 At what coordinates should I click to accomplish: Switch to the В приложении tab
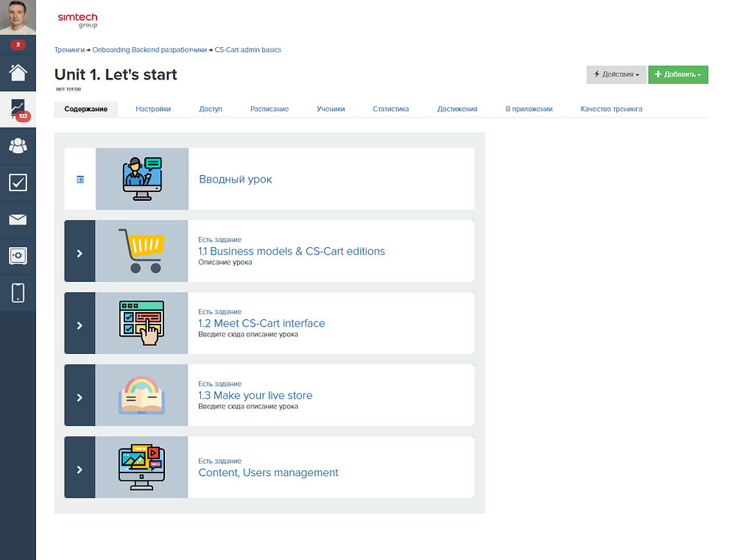coord(529,109)
